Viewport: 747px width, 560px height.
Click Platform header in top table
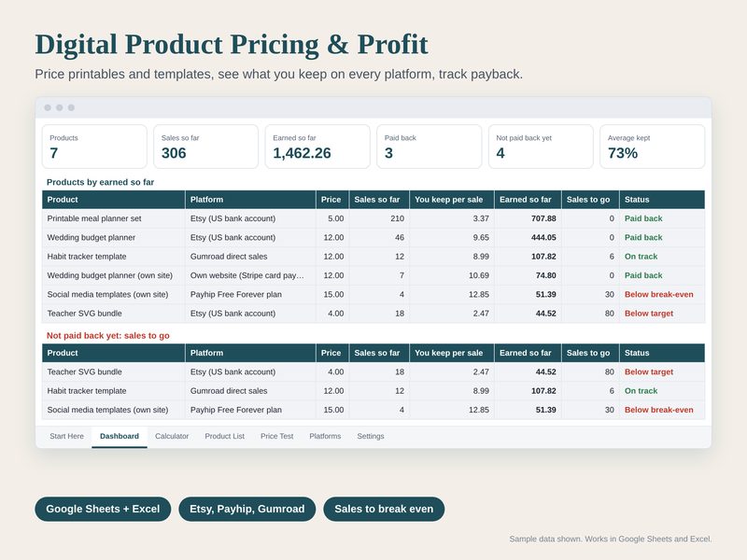point(250,200)
